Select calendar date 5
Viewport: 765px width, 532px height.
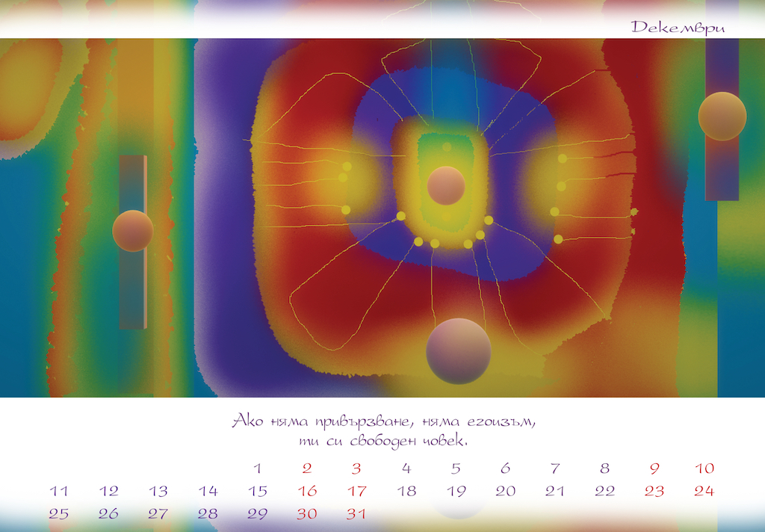tap(456, 468)
